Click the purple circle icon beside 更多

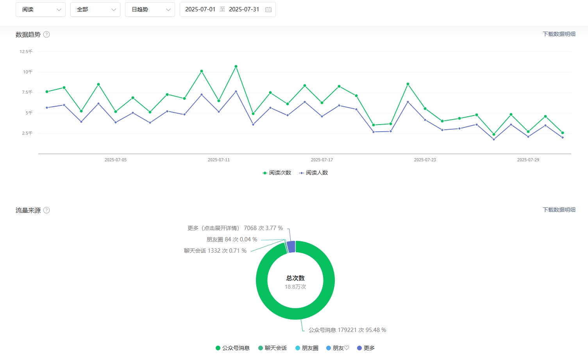click(359, 348)
